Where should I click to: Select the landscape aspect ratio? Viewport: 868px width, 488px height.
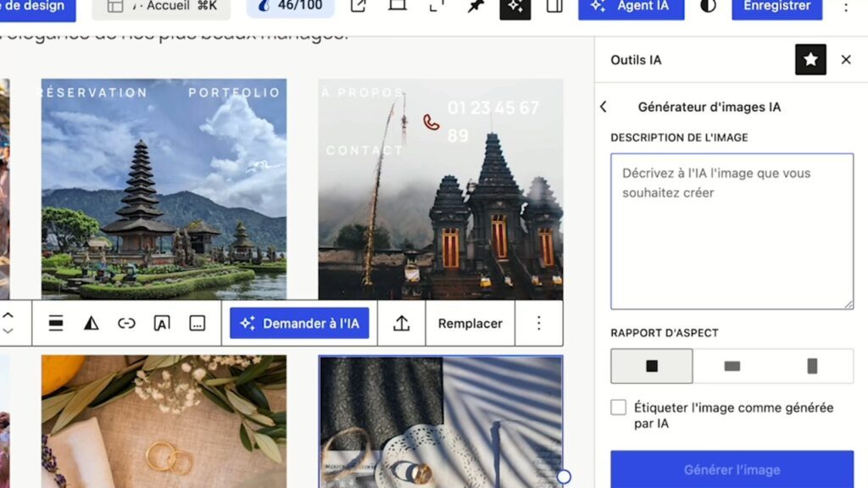coord(732,366)
